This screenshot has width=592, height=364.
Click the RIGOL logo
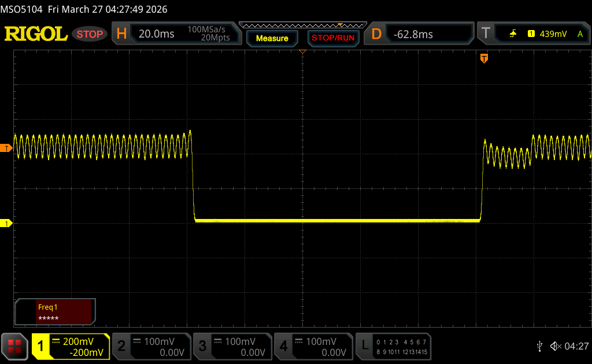tap(36, 34)
